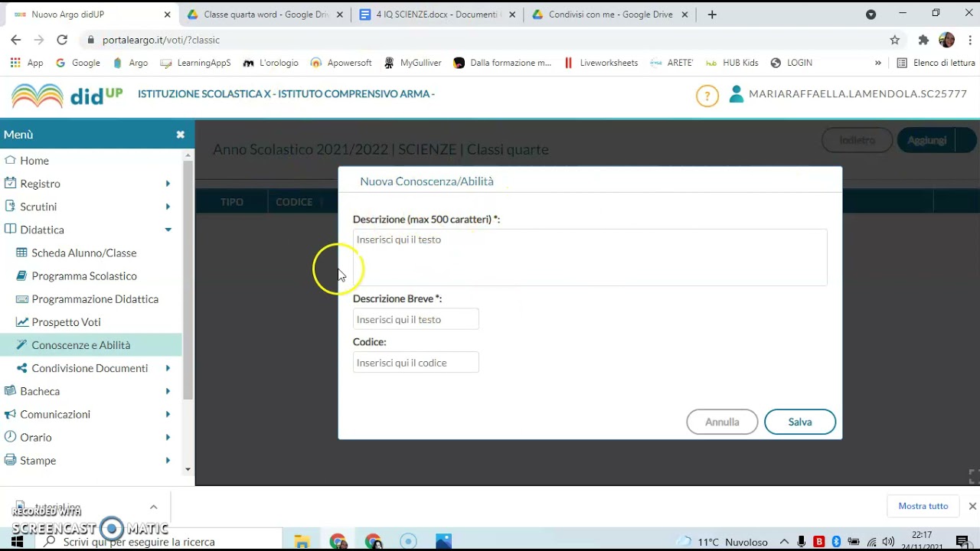This screenshot has width=980, height=551.
Task: Switch to Condivisi con me Drive tab
Action: coord(611,15)
